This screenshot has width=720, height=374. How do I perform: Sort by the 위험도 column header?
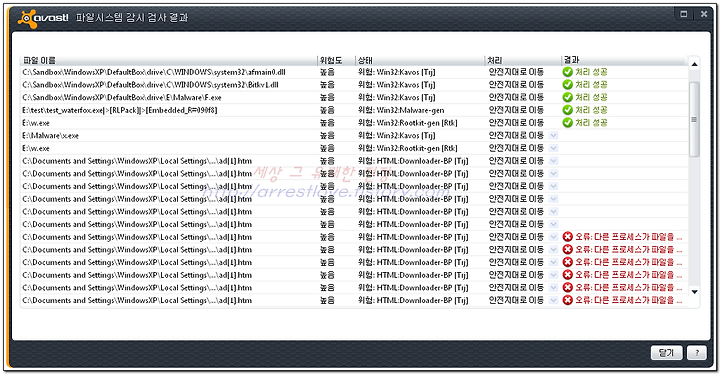coord(336,60)
